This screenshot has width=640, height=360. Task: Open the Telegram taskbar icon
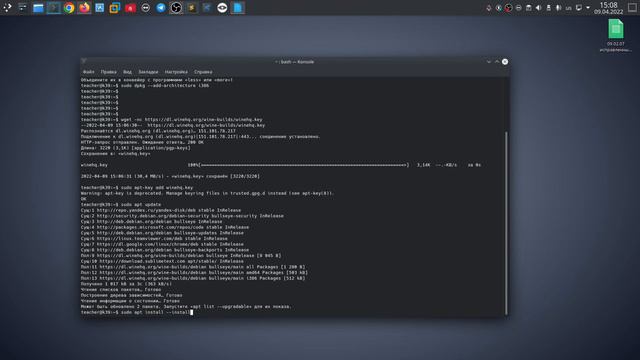161,8
